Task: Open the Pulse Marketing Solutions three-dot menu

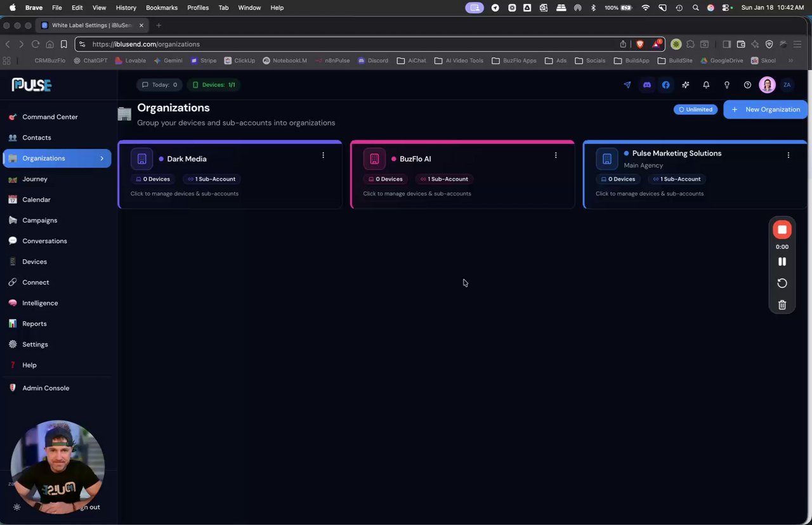Action: click(x=789, y=155)
